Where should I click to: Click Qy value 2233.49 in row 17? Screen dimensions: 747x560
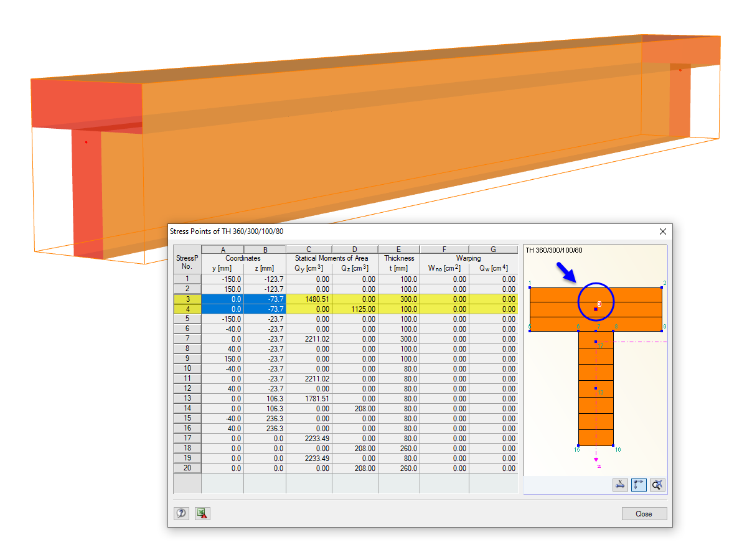click(x=309, y=439)
